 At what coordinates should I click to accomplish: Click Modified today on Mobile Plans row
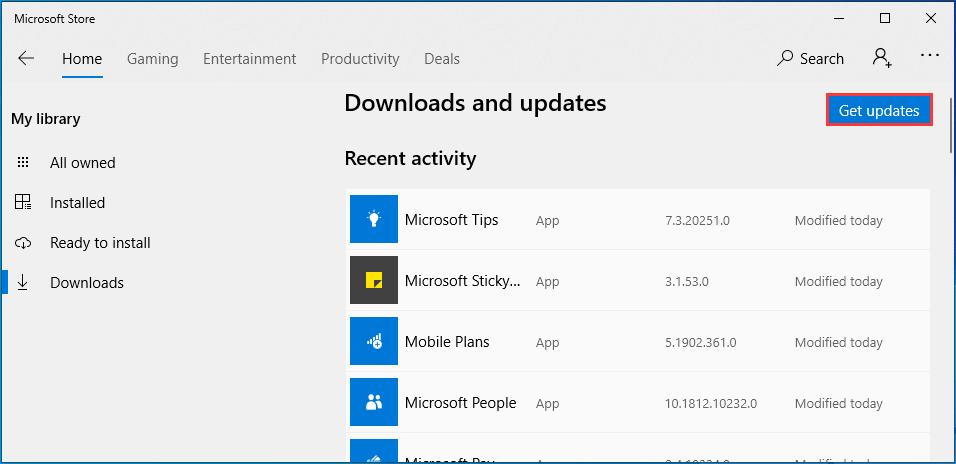(838, 343)
